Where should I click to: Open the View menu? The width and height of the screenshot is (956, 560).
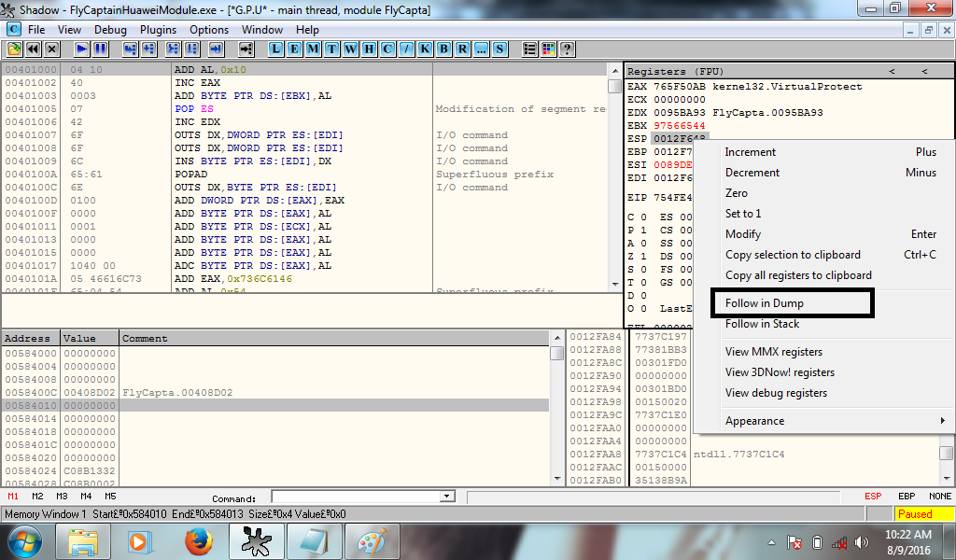(x=69, y=30)
